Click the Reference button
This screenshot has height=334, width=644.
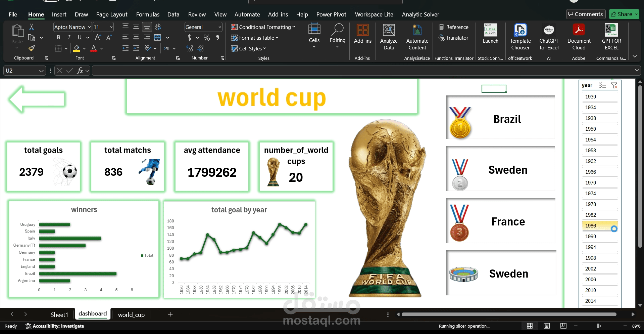point(453,27)
